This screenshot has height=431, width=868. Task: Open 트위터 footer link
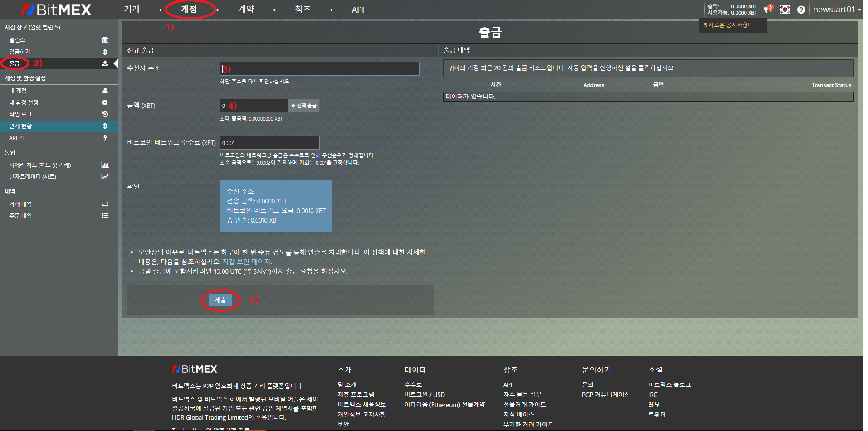pyautogui.click(x=657, y=415)
